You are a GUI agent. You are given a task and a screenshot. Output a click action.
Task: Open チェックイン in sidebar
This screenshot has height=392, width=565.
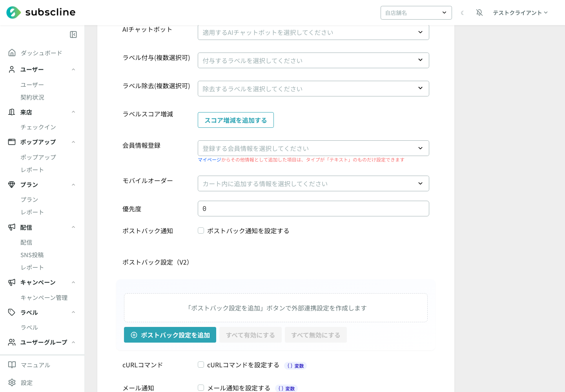38,127
